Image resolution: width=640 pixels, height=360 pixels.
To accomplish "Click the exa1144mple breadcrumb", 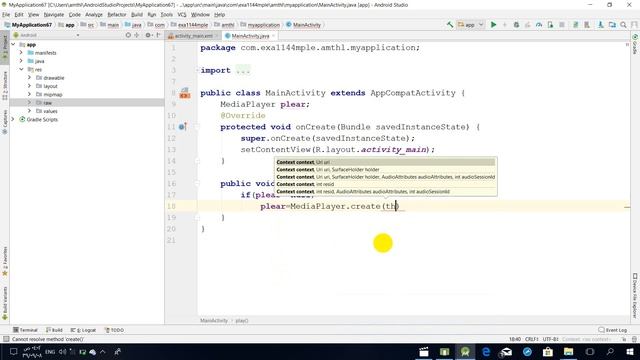I will point(189,25).
